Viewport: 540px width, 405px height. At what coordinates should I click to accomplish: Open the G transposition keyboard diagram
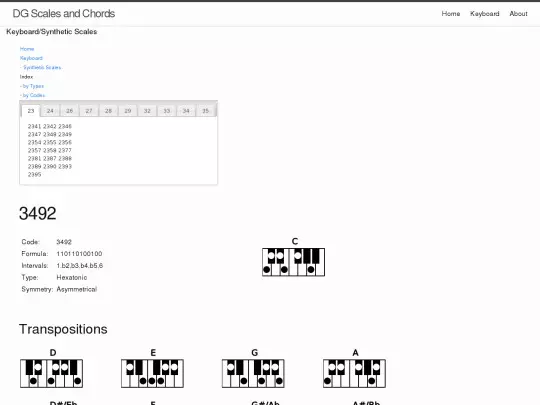[253, 373]
